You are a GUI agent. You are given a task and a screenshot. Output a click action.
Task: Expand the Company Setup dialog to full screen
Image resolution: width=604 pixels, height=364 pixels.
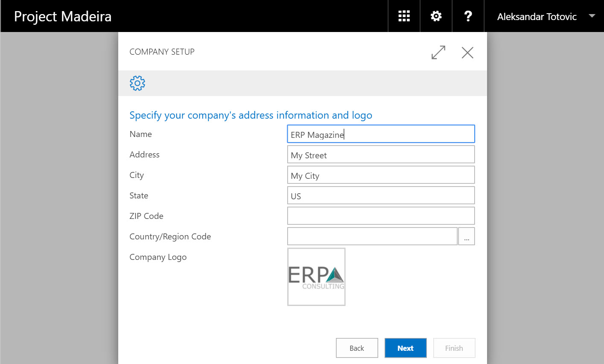[438, 52]
